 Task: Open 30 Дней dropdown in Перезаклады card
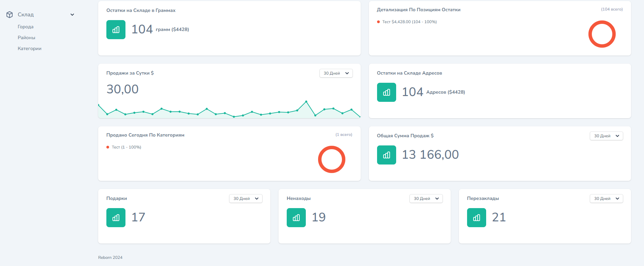coord(606,199)
